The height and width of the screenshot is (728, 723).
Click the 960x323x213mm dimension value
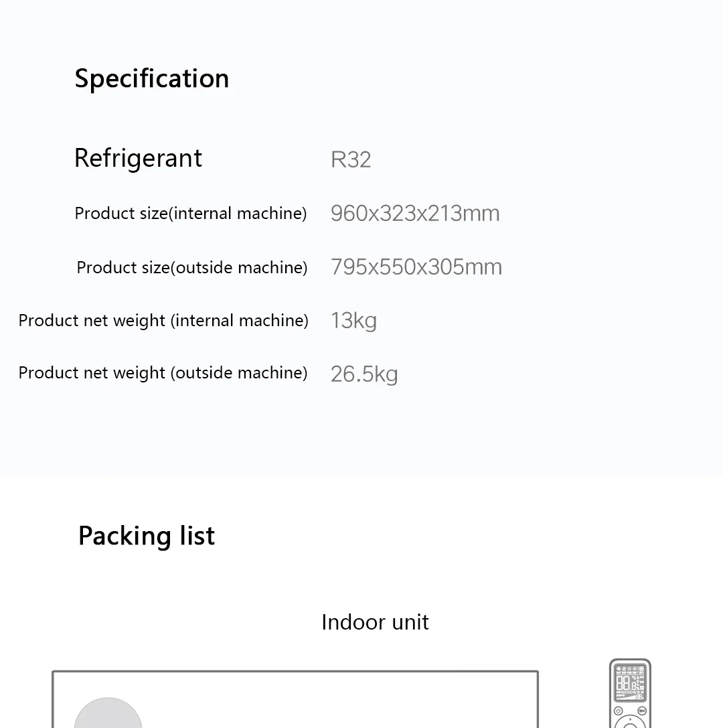pos(415,213)
